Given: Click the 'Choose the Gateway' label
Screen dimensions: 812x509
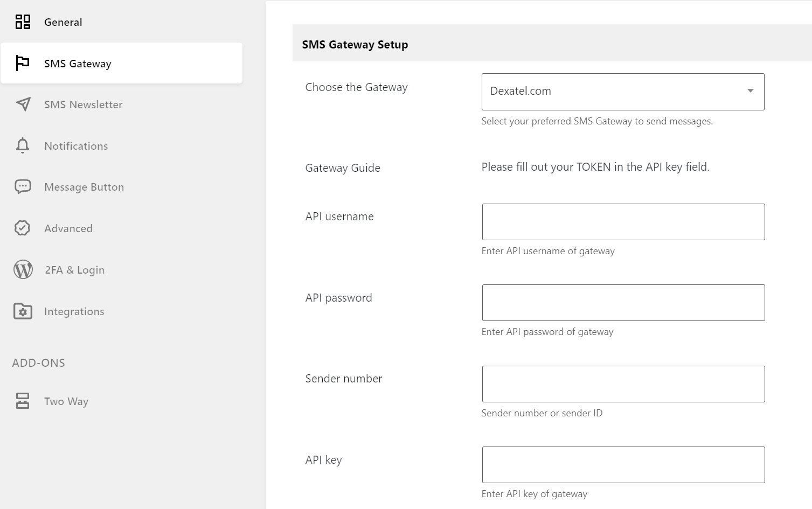Looking at the screenshot, I should click(x=356, y=87).
